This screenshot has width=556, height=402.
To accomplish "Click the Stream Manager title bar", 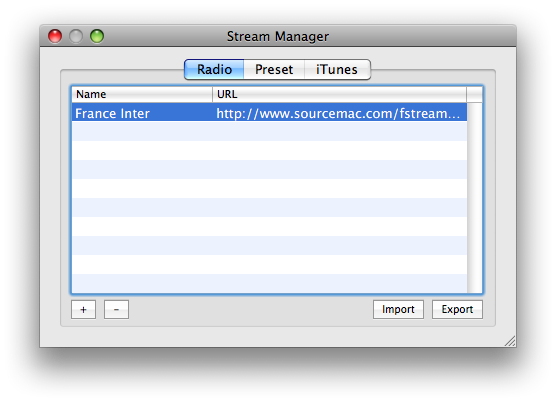I will tap(278, 36).
